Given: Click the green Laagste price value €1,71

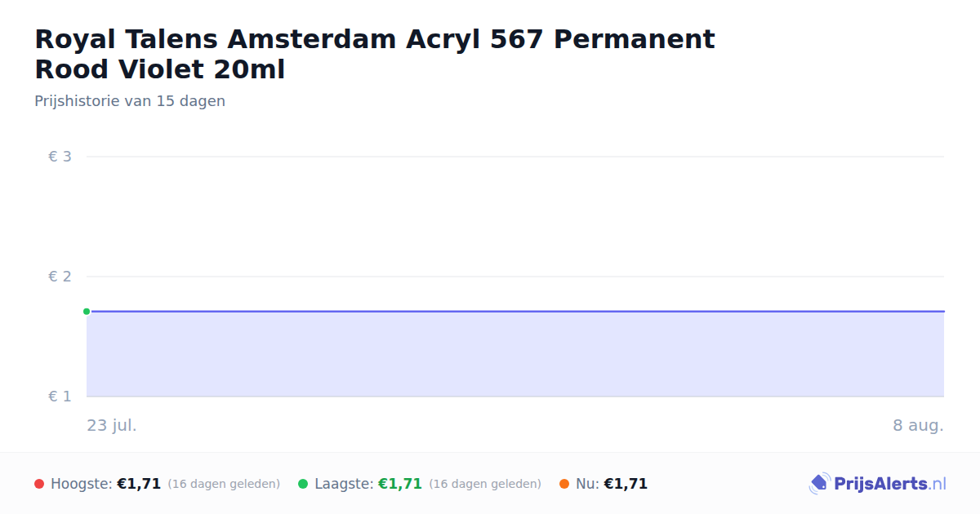Looking at the screenshot, I should [x=400, y=484].
